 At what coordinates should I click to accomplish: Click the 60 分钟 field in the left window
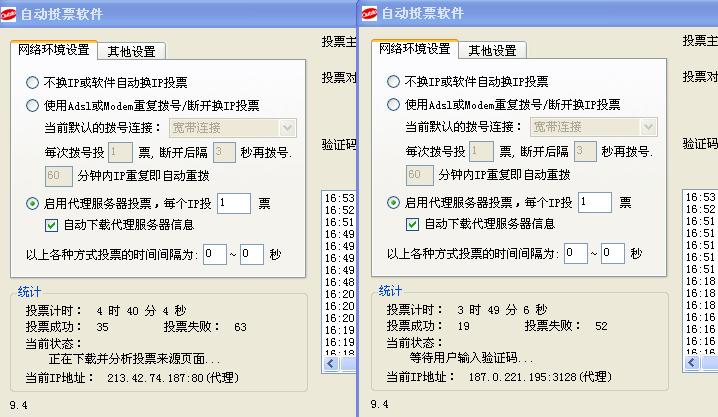pos(59,175)
